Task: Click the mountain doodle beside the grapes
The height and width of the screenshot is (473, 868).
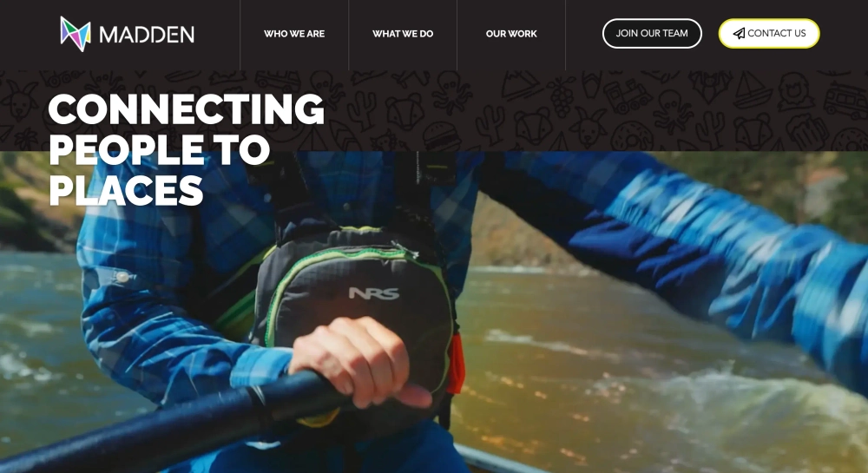Action: [523, 86]
